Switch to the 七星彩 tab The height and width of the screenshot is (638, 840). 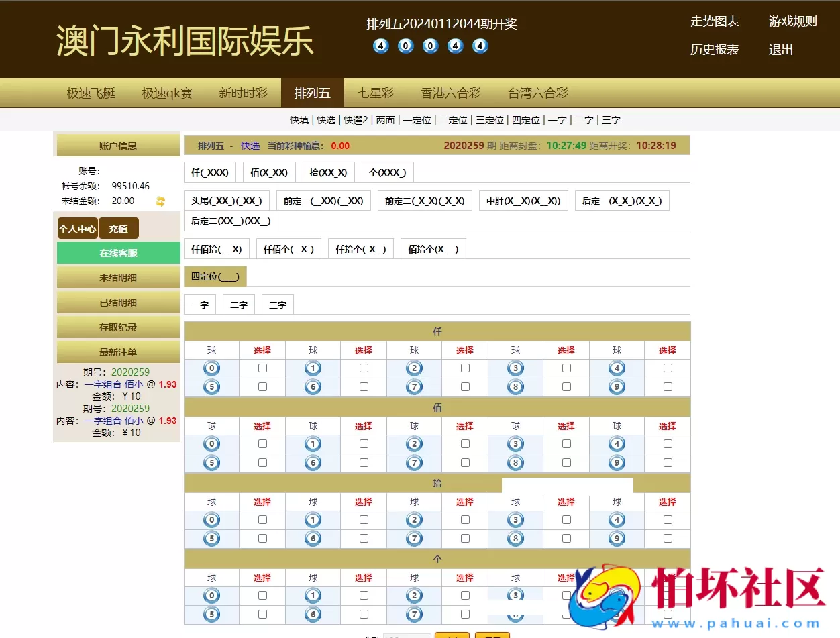point(374,93)
